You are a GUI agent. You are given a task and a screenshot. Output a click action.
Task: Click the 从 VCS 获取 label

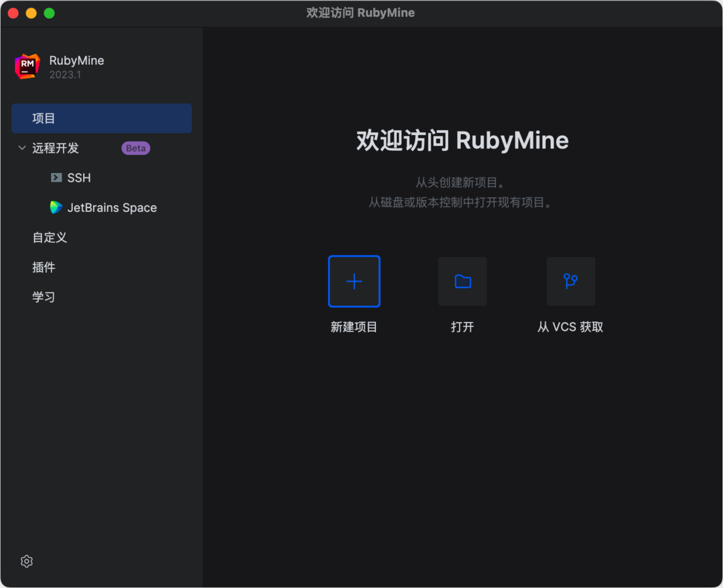pyautogui.click(x=570, y=327)
